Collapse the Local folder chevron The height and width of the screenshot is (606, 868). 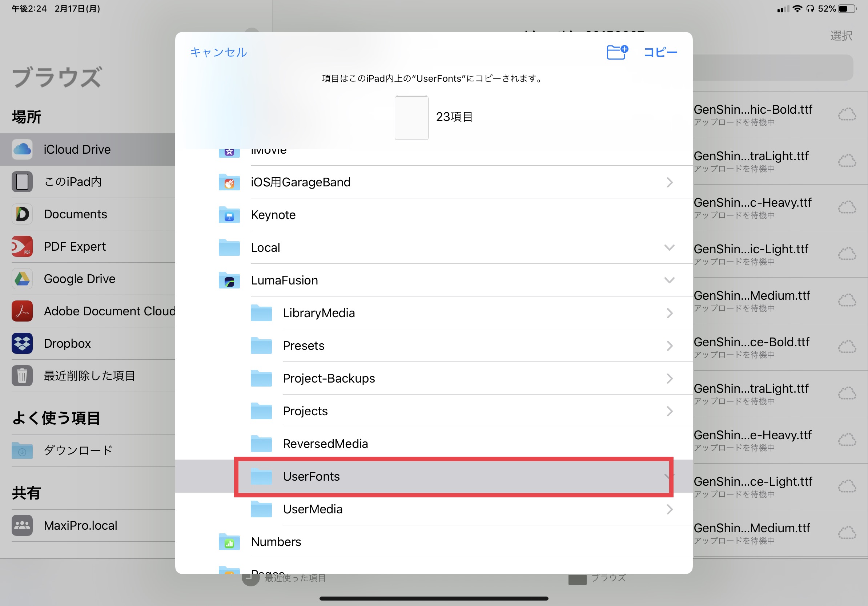click(669, 247)
